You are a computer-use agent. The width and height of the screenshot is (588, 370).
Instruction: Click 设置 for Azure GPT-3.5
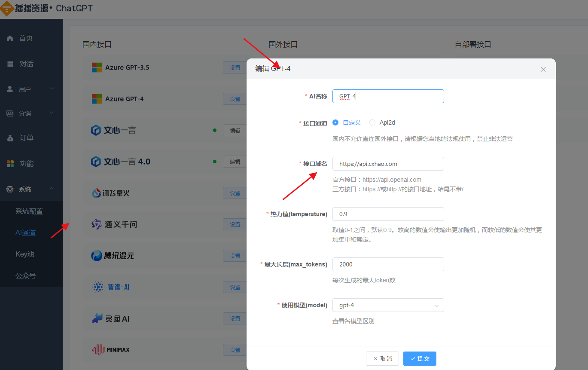[x=235, y=67]
